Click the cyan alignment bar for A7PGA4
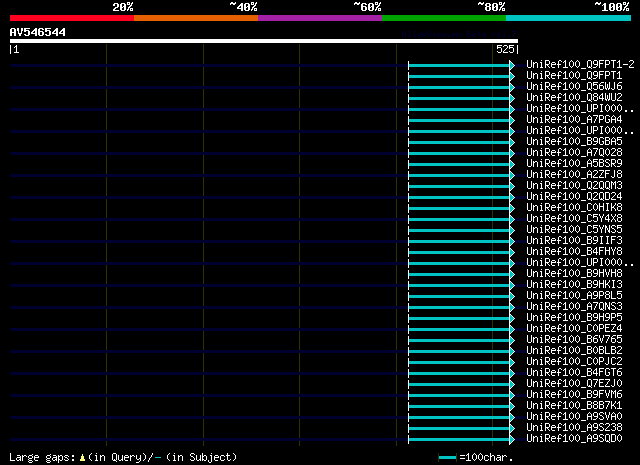The width and height of the screenshot is (640, 465). point(459,120)
